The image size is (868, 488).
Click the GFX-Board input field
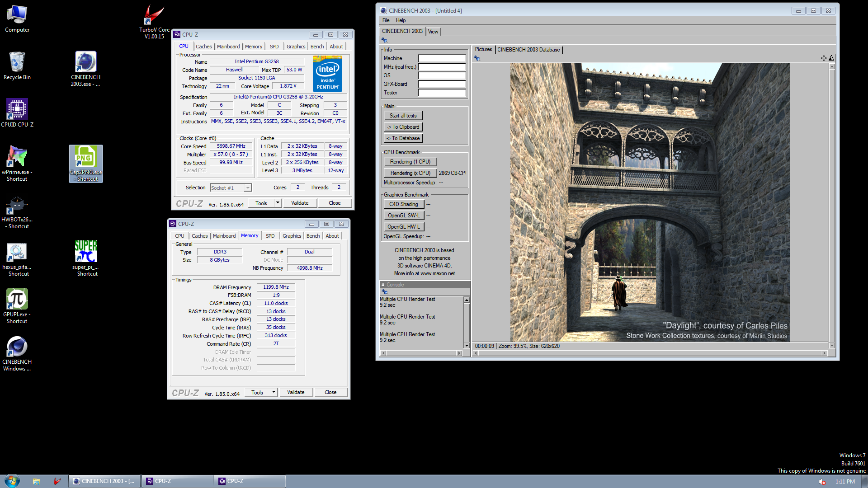(442, 84)
